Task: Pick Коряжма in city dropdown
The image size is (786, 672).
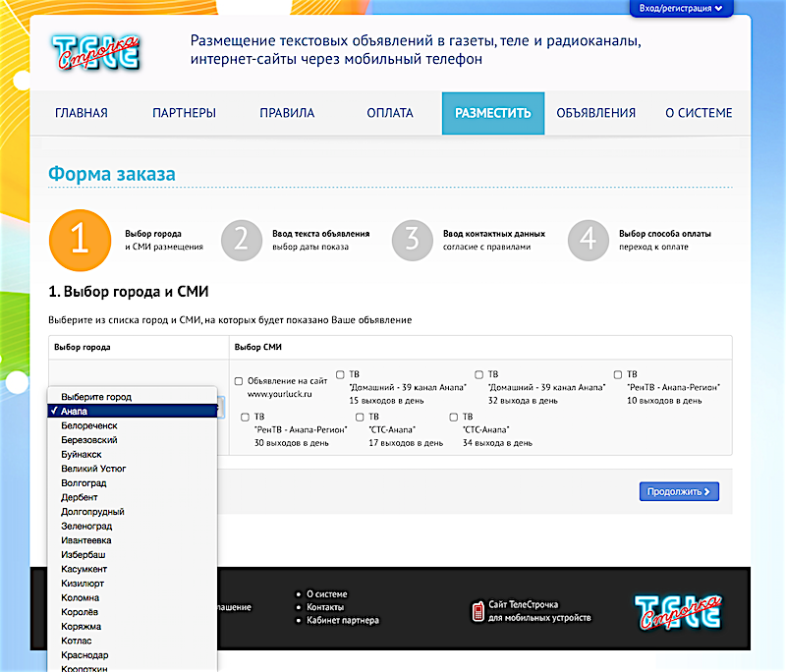Action: pos(133,627)
